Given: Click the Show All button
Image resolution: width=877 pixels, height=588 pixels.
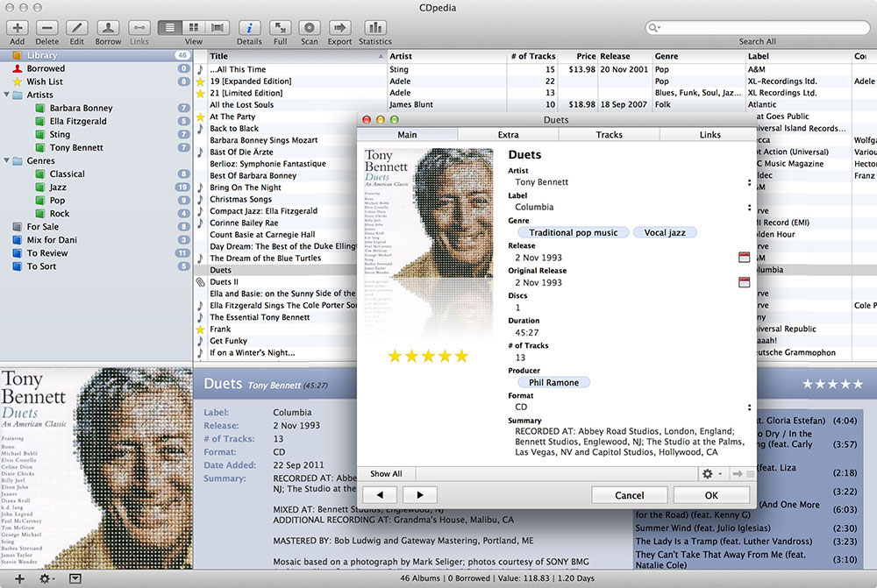Looking at the screenshot, I should pos(386,474).
